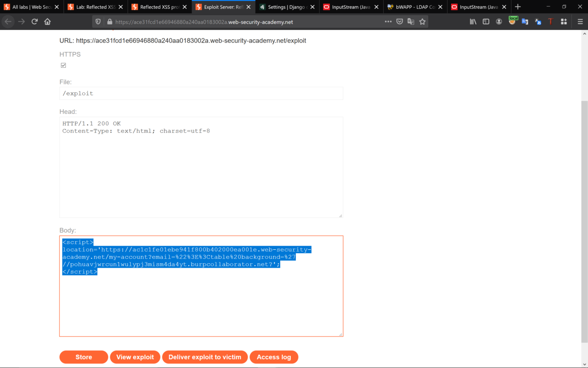Click the exploit URL text line
This screenshot has height=368, width=588.
click(x=183, y=41)
